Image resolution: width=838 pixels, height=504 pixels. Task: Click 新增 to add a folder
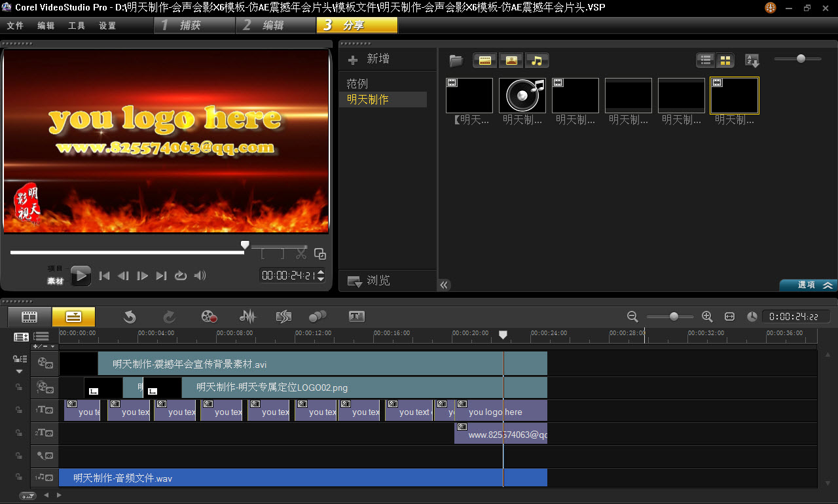tap(369, 59)
